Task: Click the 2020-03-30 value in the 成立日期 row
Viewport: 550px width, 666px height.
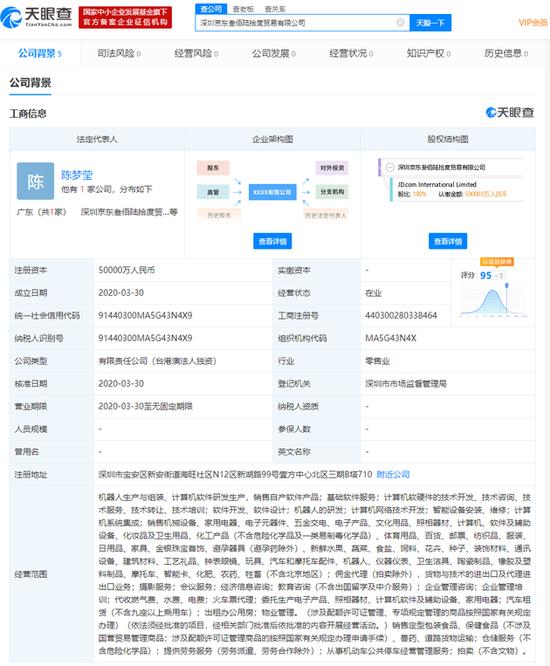Action: click(x=121, y=293)
